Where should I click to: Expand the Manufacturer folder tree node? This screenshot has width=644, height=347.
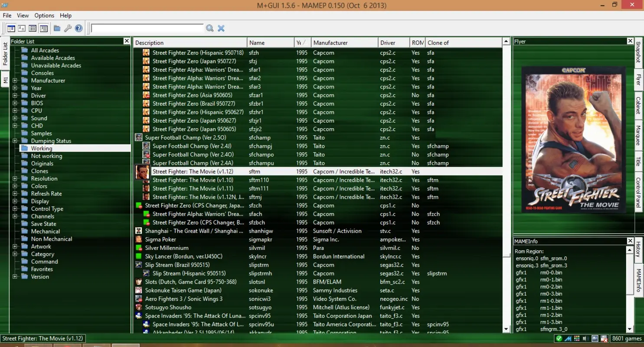pos(15,80)
